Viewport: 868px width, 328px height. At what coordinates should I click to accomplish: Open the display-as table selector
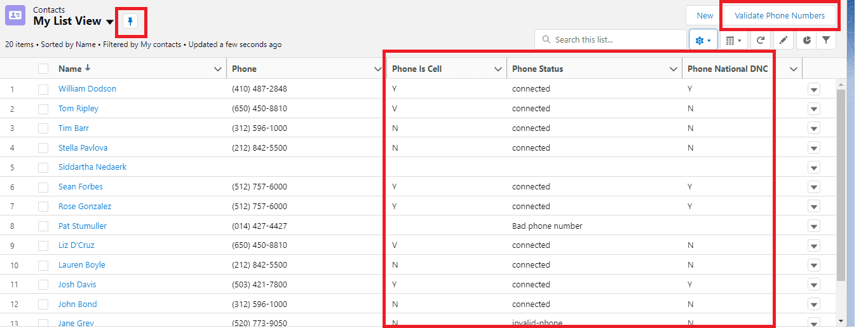[733, 40]
